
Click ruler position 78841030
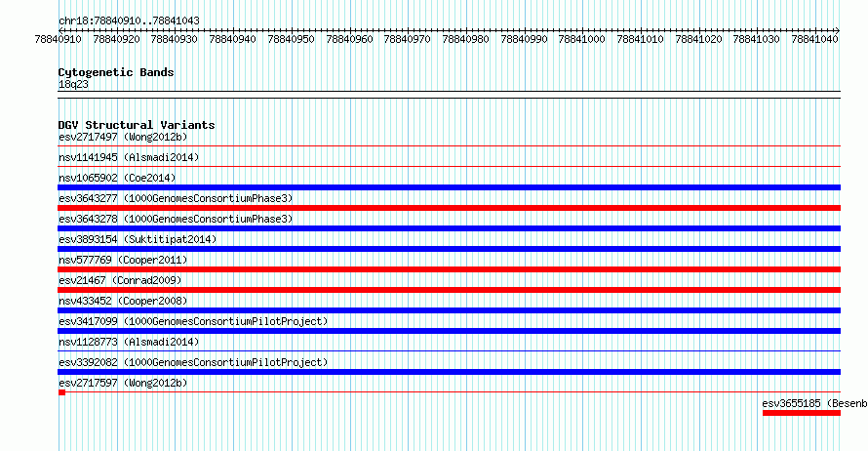757,39
